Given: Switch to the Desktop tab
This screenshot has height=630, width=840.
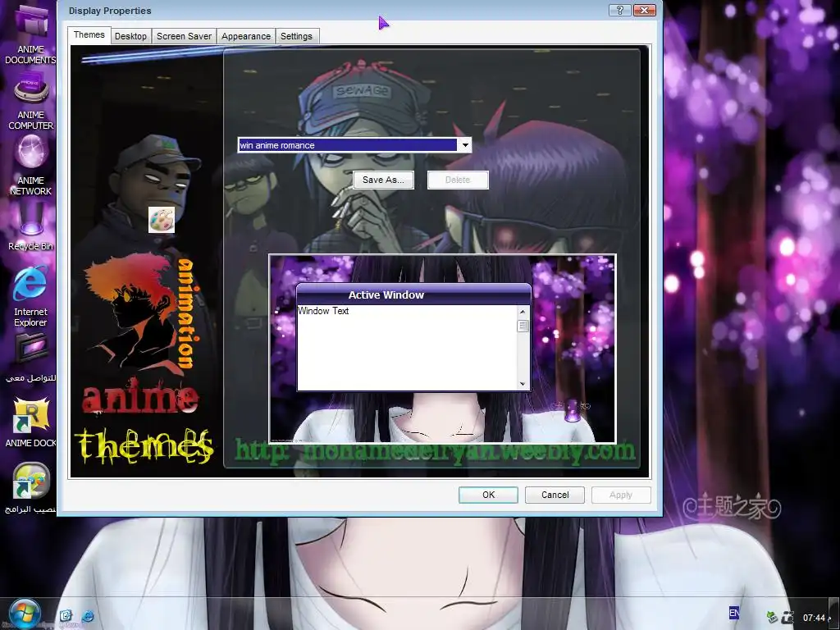Looking at the screenshot, I should point(130,36).
